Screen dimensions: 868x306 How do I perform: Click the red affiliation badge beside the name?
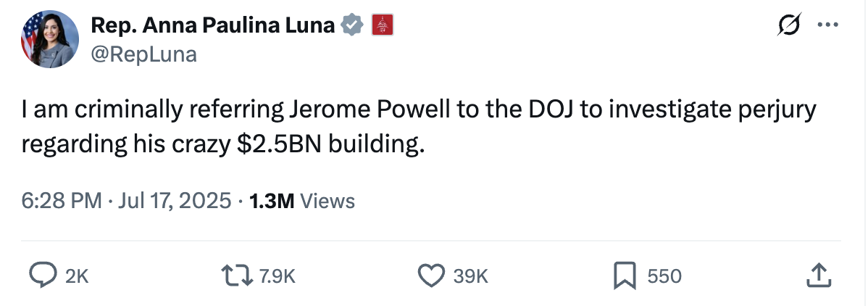(x=382, y=26)
